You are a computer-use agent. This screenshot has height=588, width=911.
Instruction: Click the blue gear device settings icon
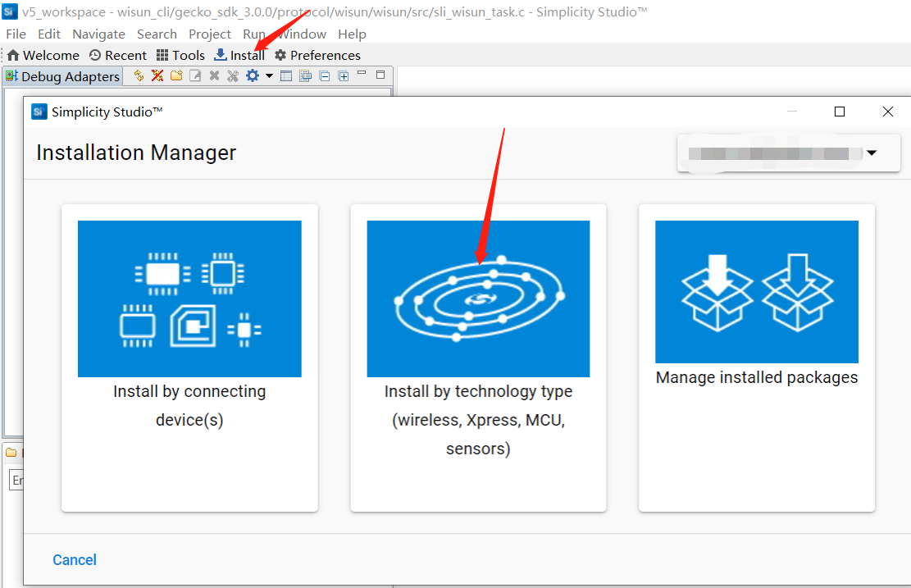pyautogui.click(x=253, y=75)
